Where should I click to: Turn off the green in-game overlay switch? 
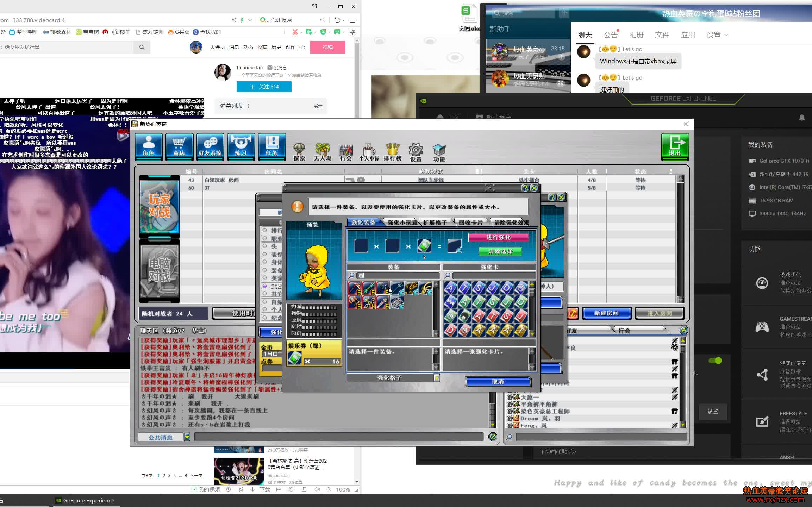coord(715,361)
